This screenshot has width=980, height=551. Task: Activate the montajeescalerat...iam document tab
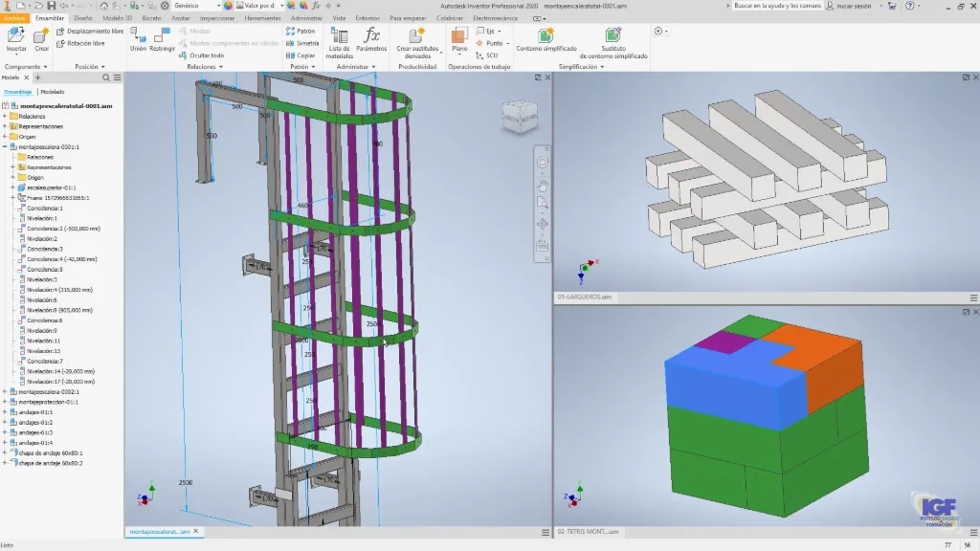(x=160, y=532)
